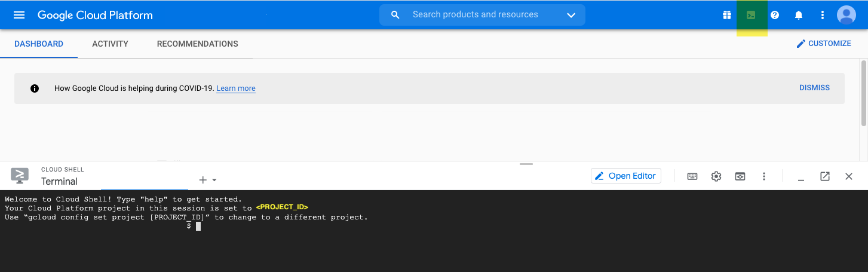Switch to the Recommendations tab
The image size is (868, 272).
click(x=197, y=44)
